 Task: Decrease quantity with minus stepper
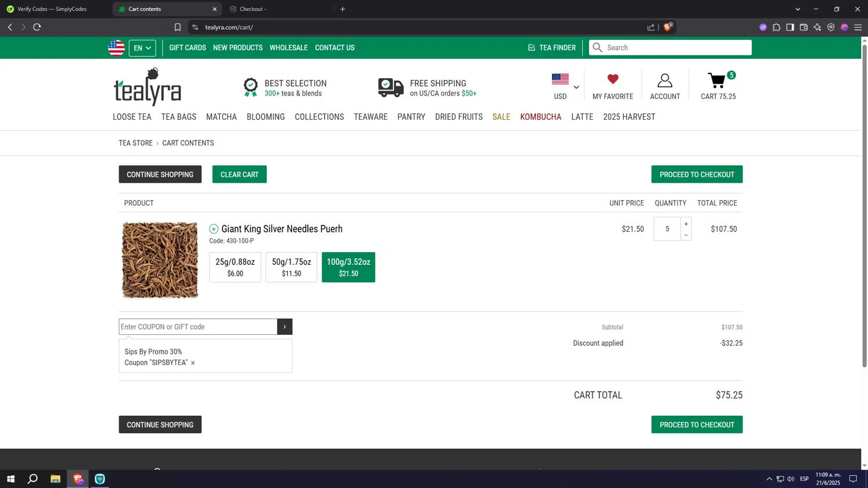[686, 235]
